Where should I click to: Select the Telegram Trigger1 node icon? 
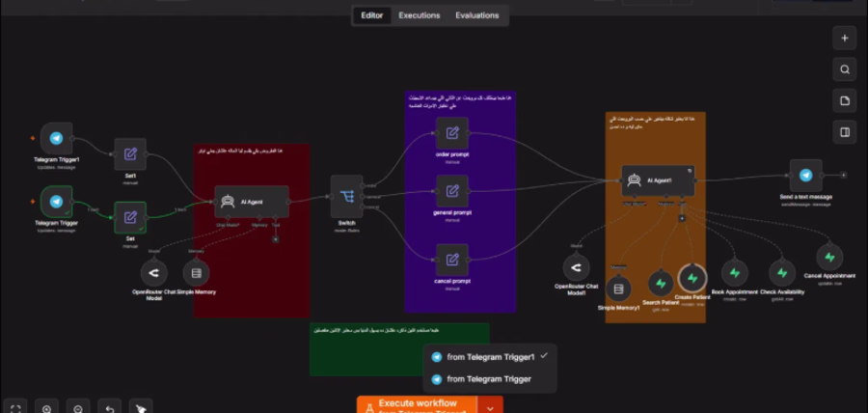tap(57, 138)
